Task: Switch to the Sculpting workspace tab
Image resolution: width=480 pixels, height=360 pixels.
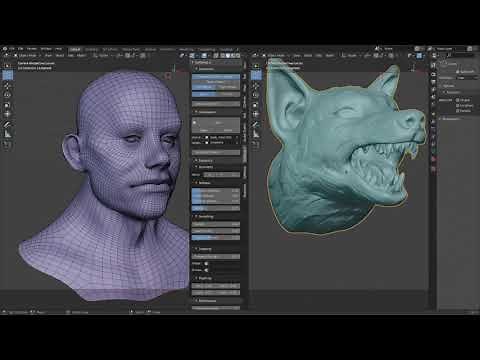Action: point(110,49)
